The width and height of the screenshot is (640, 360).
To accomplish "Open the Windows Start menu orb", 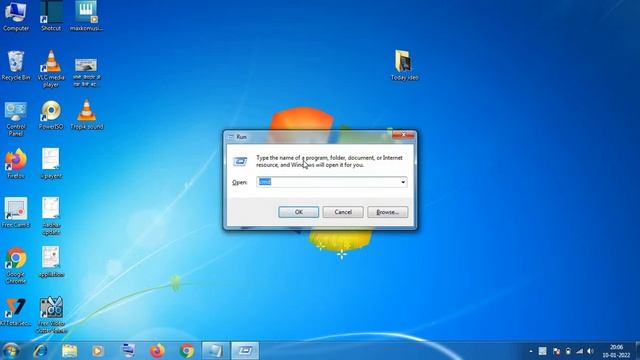I will (x=11, y=351).
